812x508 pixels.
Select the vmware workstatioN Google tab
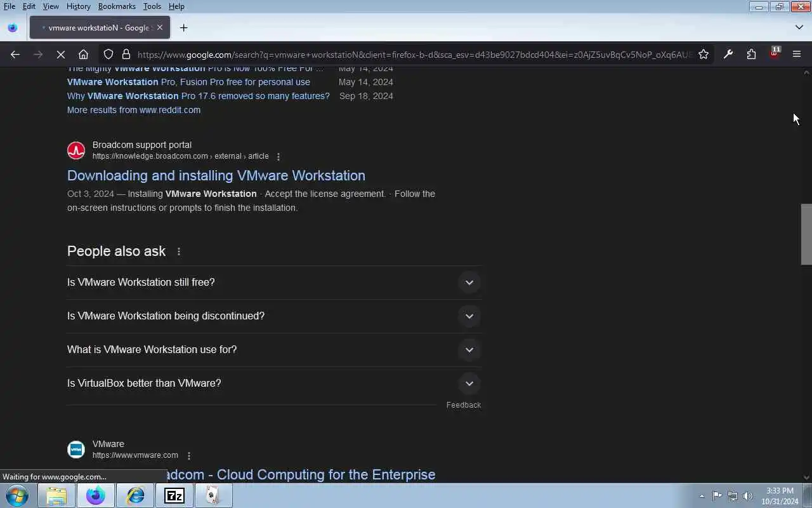(x=100, y=28)
